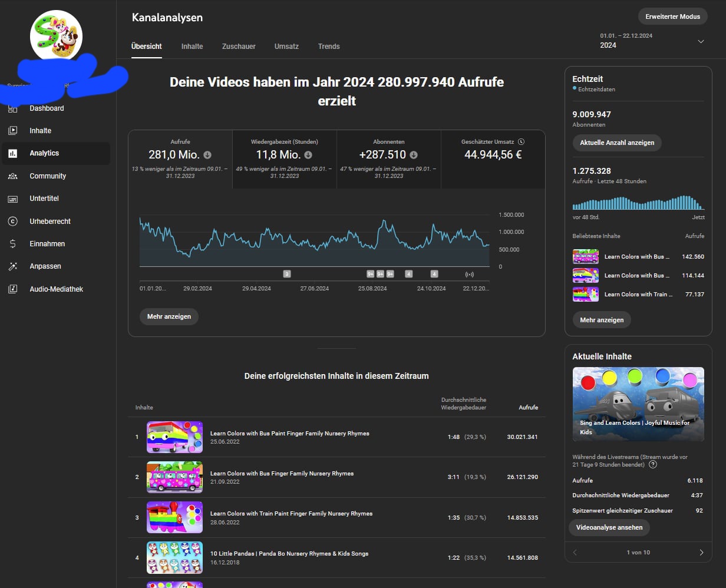This screenshot has height=588, width=726.
Task: Select the Abonnenten metric card
Action: point(389,160)
